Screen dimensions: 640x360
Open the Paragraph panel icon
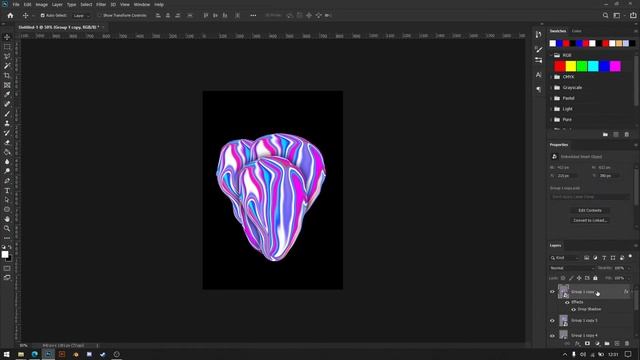[538, 89]
